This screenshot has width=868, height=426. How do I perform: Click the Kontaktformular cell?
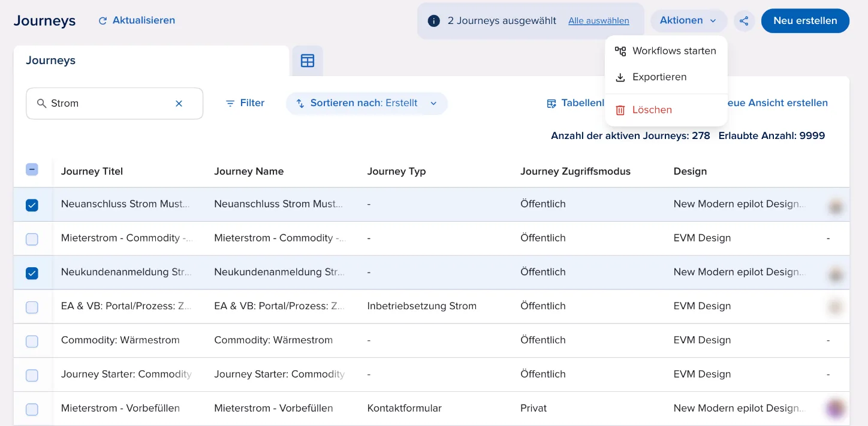[x=405, y=409]
